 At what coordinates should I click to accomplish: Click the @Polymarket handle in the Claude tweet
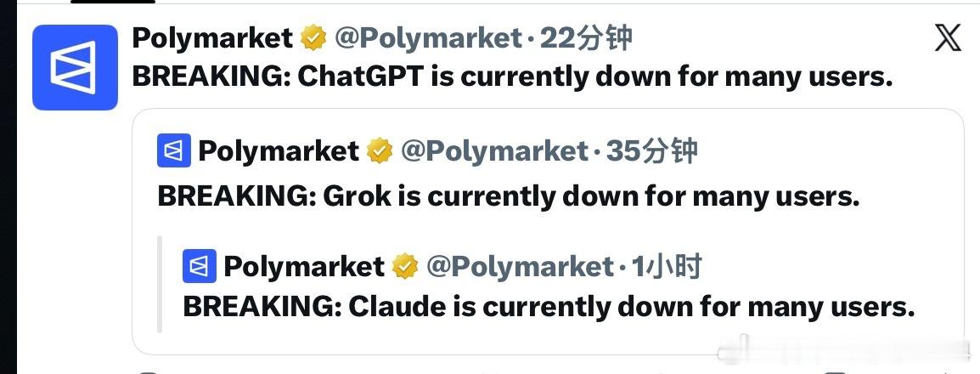coord(520,266)
